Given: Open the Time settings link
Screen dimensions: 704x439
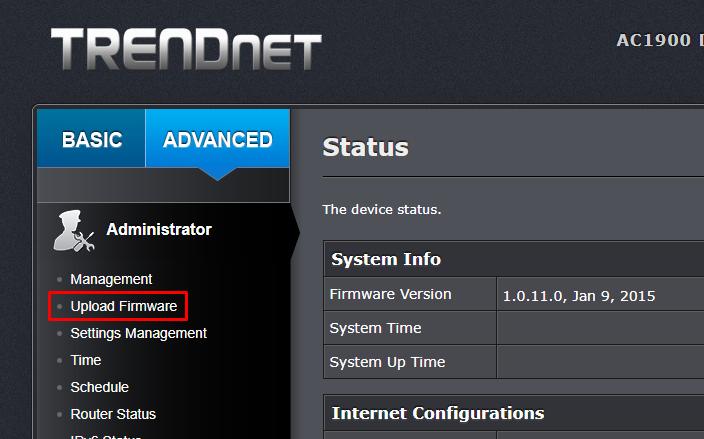Looking at the screenshot, I should click(x=86, y=360).
